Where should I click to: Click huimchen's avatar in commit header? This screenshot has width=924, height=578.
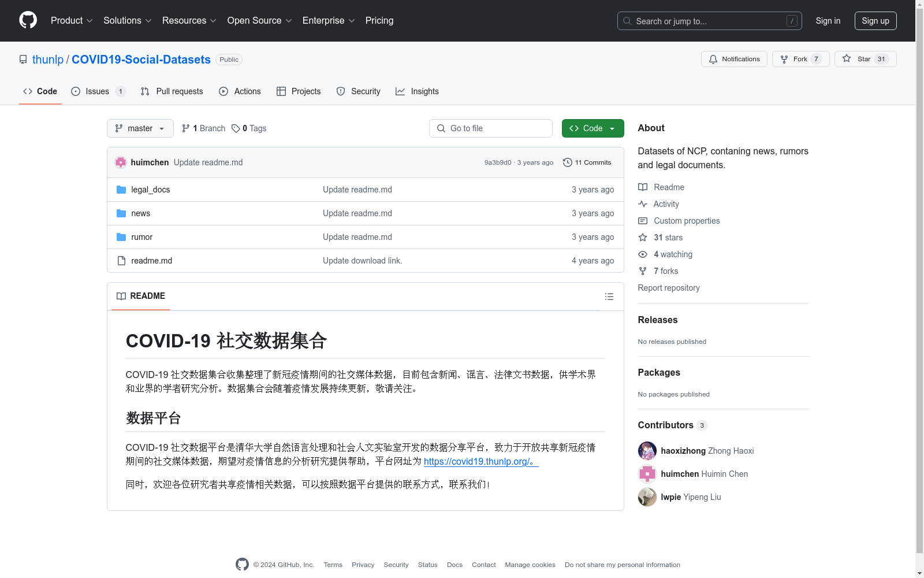[121, 162]
